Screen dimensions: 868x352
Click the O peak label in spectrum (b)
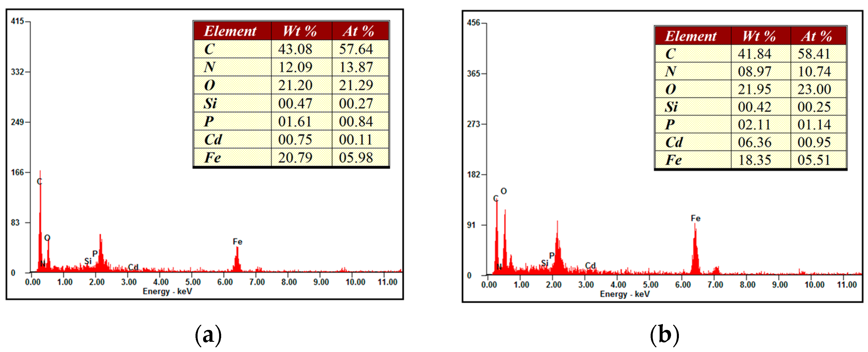click(x=504, y=191)
